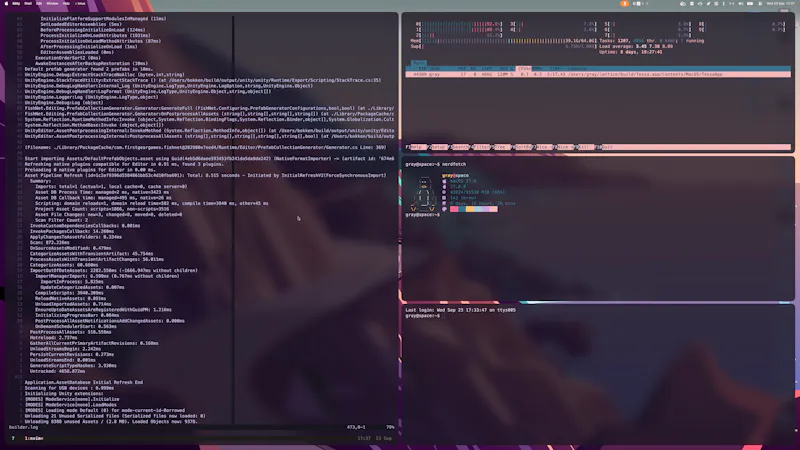Click 'Last login: Wed Sep 23' line
The height and width of the screenshot is (450, 800).
pos(460,310)
